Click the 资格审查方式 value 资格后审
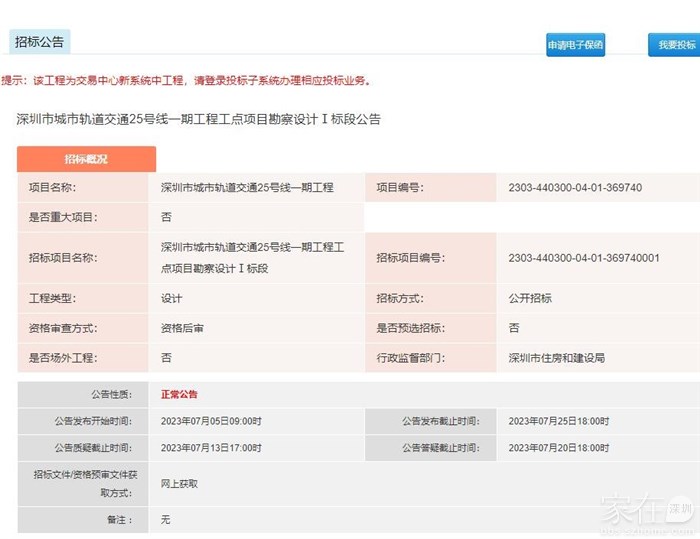Screen dimensions: 700x539 (182, 328)
